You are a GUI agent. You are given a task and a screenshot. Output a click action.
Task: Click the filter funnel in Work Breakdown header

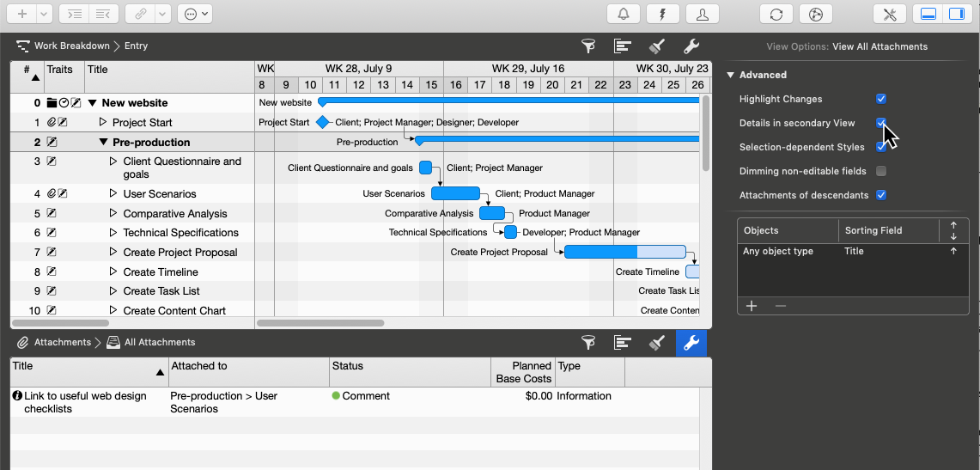(588, 46)
